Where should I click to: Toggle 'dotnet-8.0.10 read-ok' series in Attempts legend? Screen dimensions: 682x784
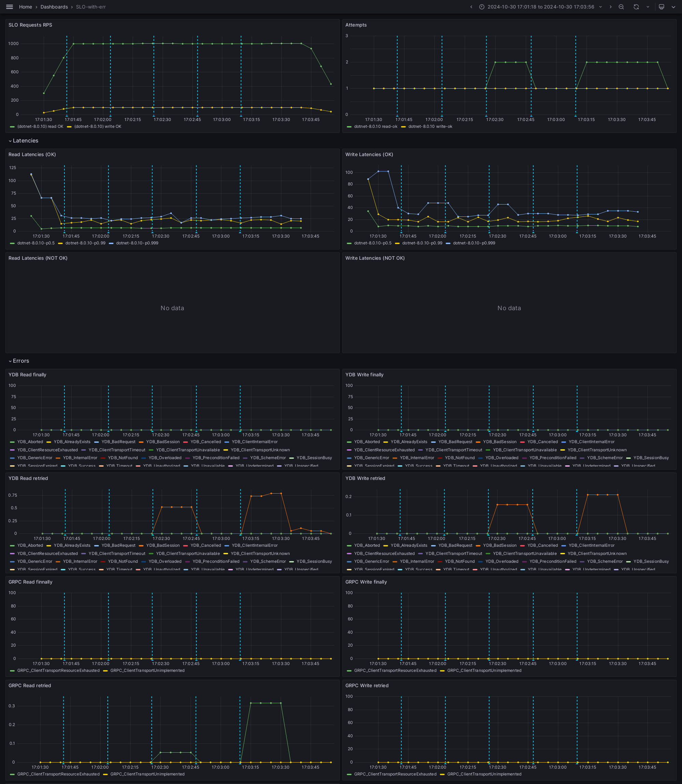pyautogui.click(x=376, y=127)
